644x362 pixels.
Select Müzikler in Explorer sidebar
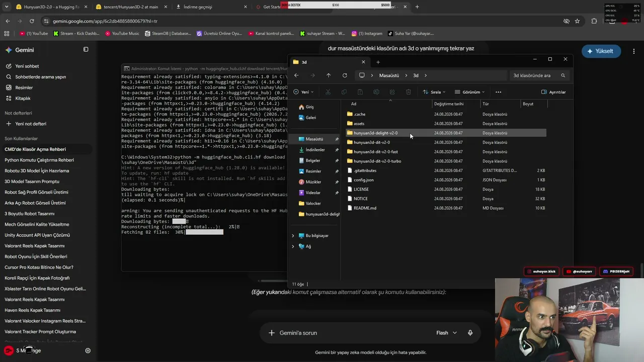(x=309, y=182)
